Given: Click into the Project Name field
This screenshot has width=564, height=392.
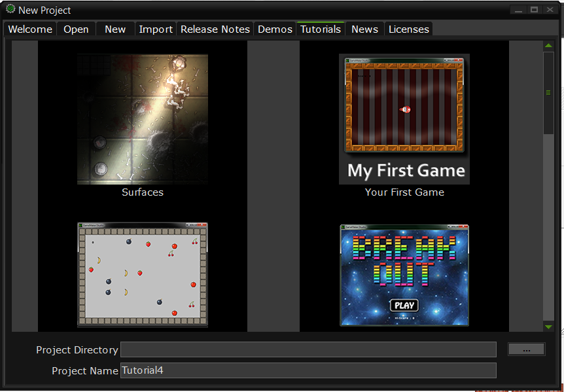Looking at the screenshot, I should click(308, 370).
